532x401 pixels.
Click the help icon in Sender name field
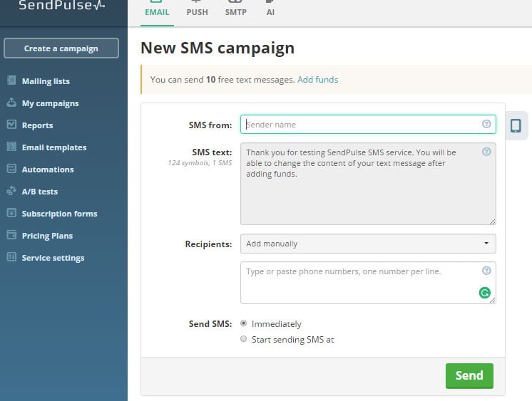click(x=486, y=124)
